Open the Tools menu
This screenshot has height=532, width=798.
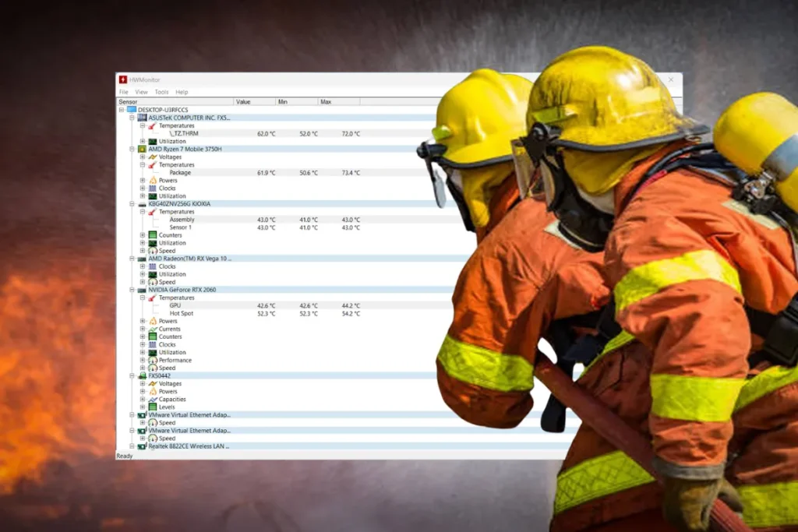pyautogui.click(x=161, y=91)
